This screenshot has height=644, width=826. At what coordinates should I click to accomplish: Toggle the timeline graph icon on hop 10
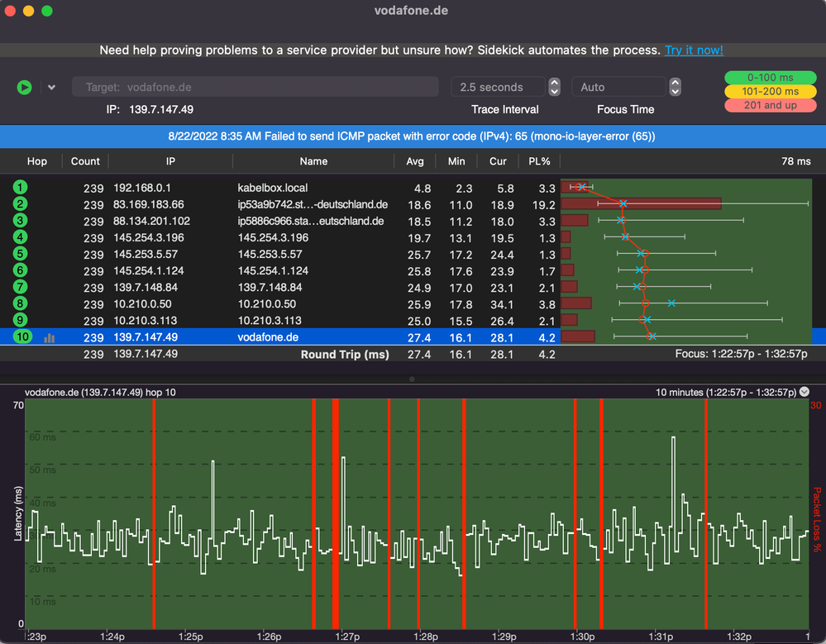(50, 338)
